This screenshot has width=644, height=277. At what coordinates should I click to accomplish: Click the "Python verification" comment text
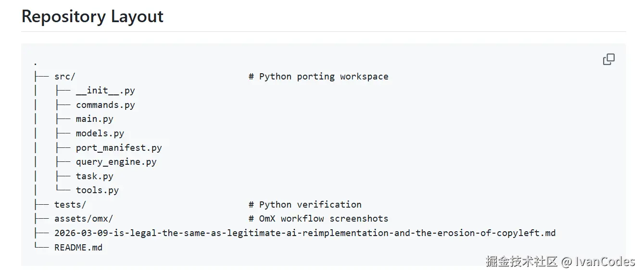pyautogui.click(x=305, y=205)
